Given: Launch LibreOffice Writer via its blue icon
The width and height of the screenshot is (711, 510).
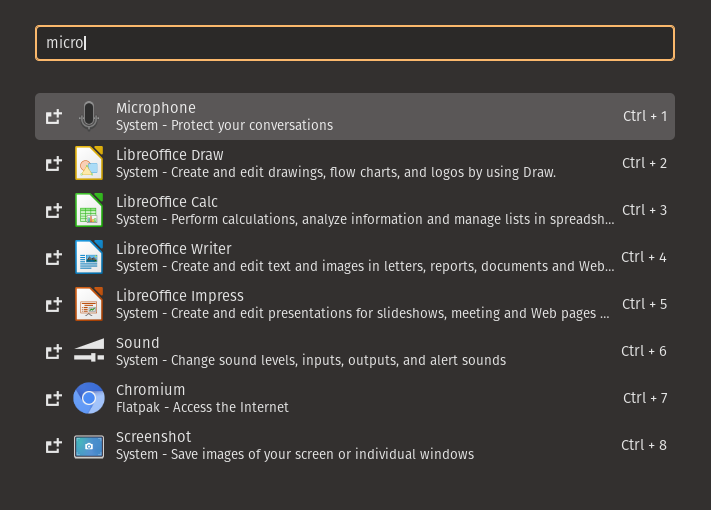Looking at the screenshot, I should click(x=89, y=257).
